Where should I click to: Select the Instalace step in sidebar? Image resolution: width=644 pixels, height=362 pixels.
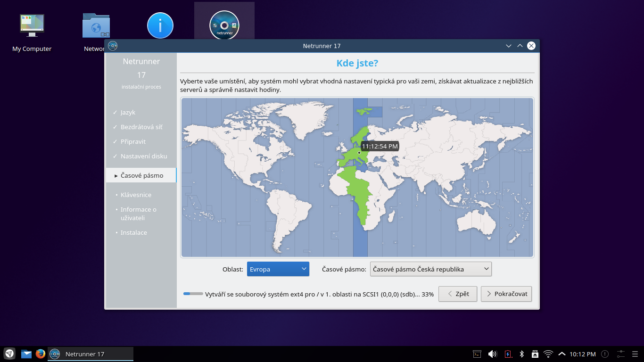[133, 232]
